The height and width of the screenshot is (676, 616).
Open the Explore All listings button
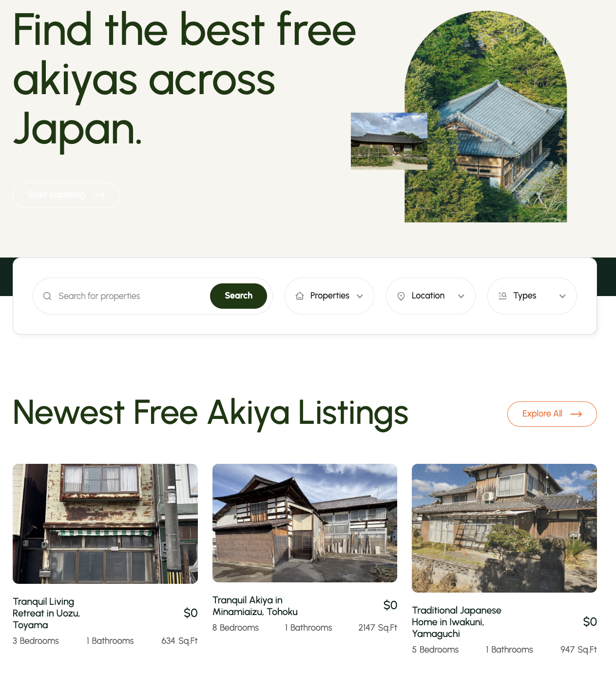pos(552,414)
